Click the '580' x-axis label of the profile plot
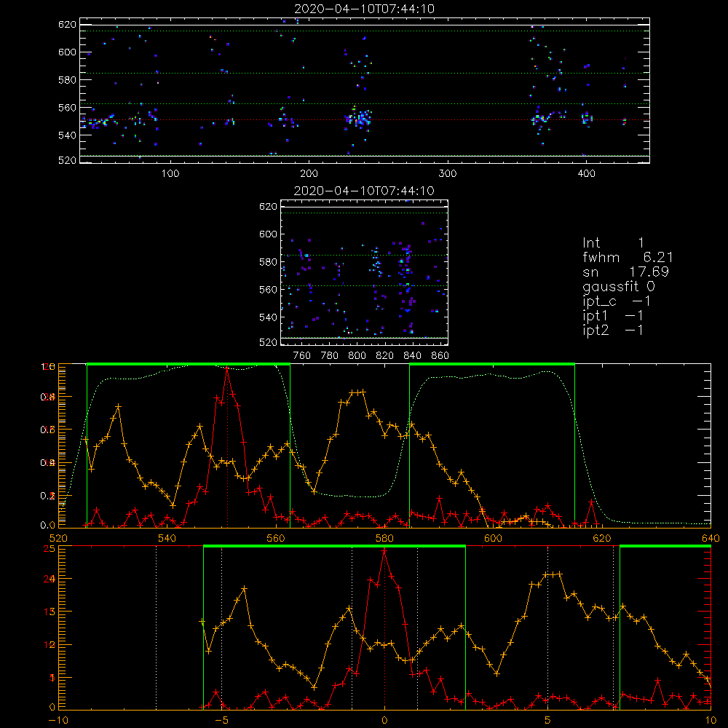 [x=384, y=538]
